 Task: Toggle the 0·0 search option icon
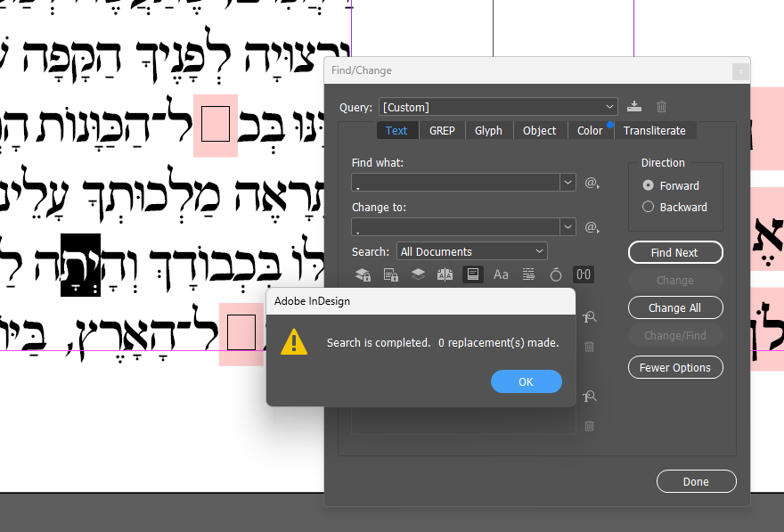[x=584, y=274]
